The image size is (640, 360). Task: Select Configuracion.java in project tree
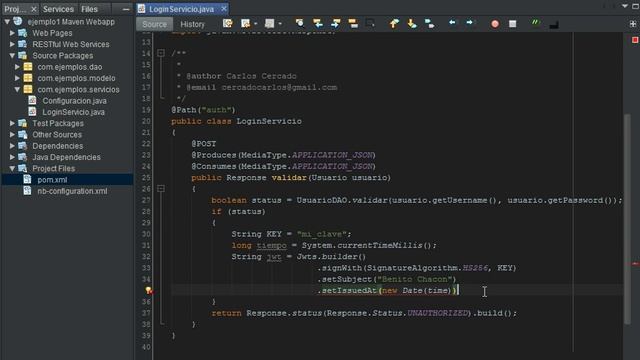[74, 101]
